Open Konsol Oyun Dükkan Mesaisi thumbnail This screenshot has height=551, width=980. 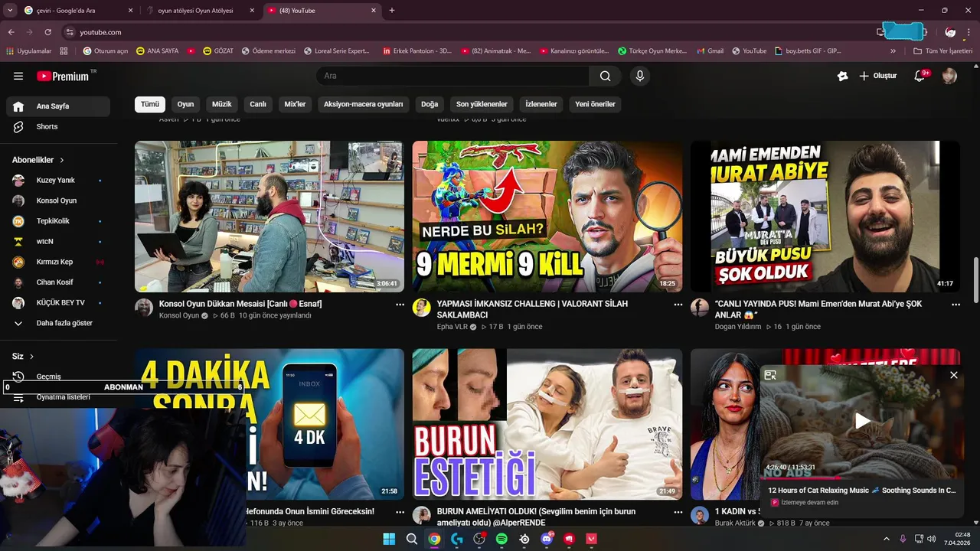coord(269,217)
